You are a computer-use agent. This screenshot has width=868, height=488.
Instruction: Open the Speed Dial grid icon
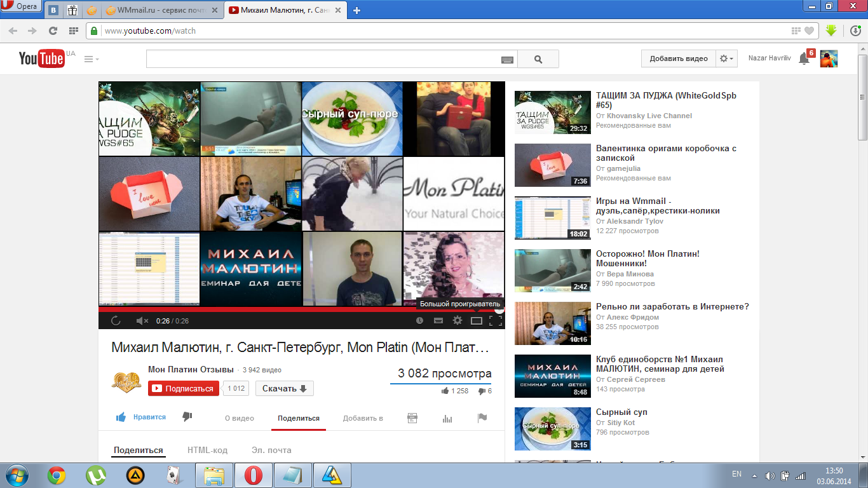[74, 30]
